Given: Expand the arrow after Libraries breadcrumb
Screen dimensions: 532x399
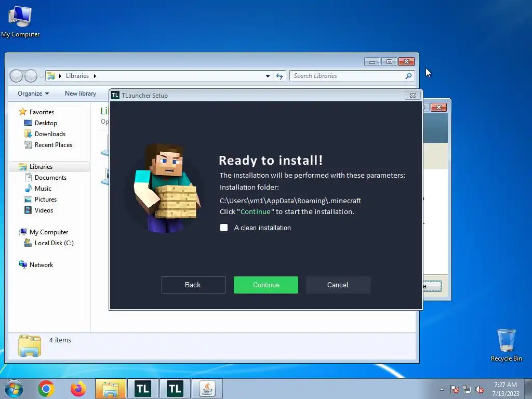Looking at the screenshot, I should (x=95, y=76).
